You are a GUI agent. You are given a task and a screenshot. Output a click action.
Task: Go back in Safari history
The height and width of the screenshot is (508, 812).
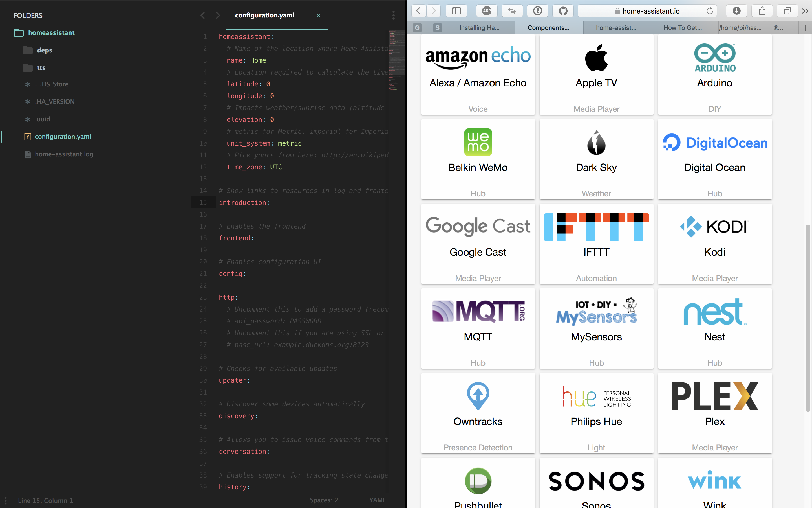418,11
